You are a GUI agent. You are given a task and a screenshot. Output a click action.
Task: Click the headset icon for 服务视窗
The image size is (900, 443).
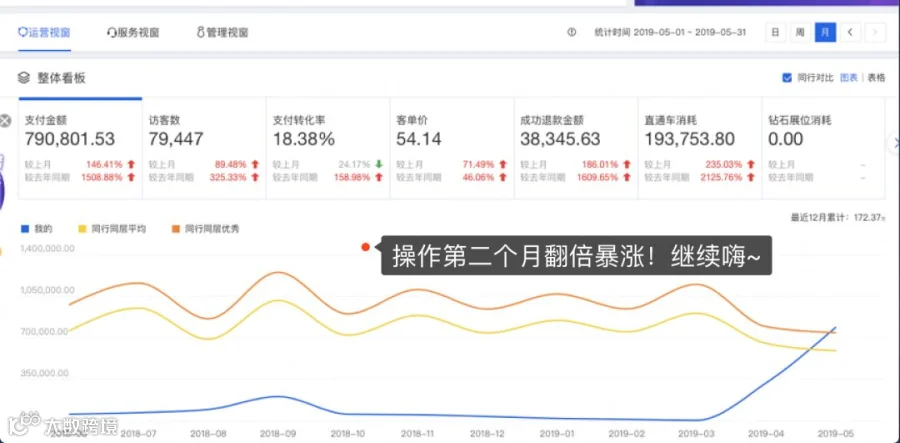[x=111, y=33]
